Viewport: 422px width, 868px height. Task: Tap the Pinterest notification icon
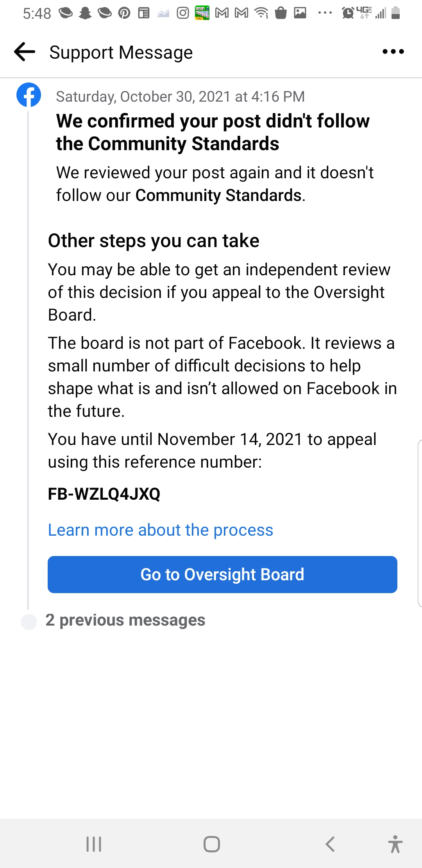coord(124,13)
